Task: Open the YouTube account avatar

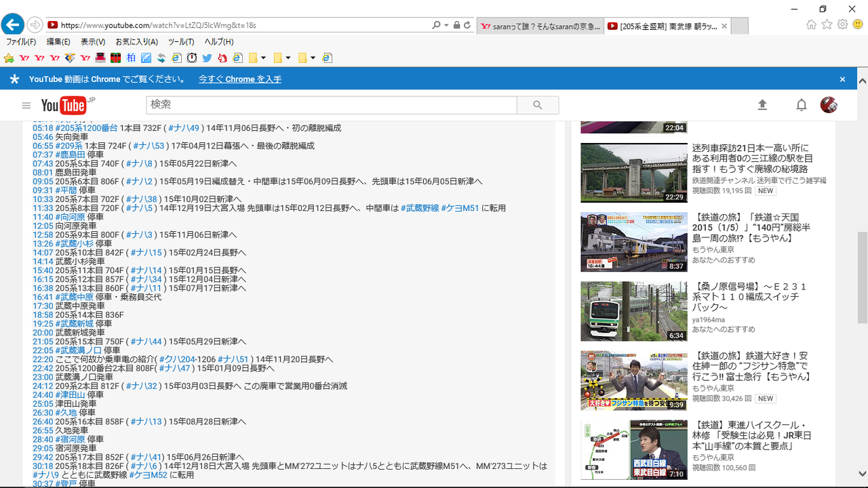Action: [829, 105]
